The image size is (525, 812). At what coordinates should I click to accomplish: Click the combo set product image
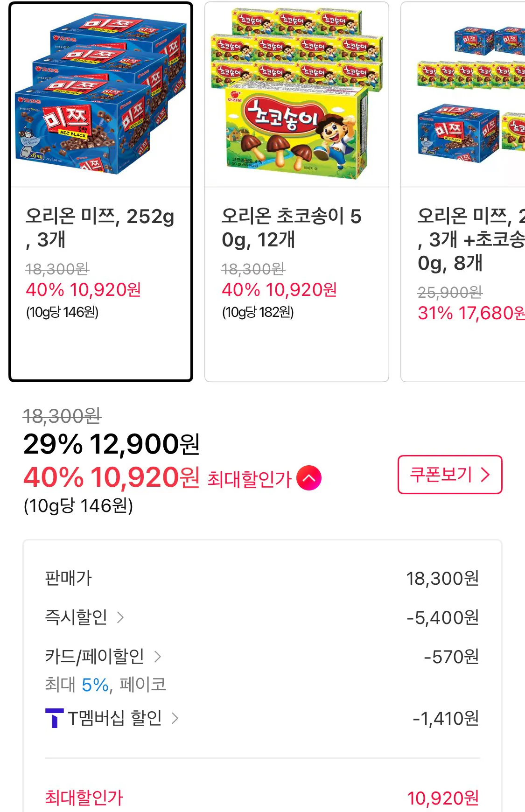coord(467,96)
